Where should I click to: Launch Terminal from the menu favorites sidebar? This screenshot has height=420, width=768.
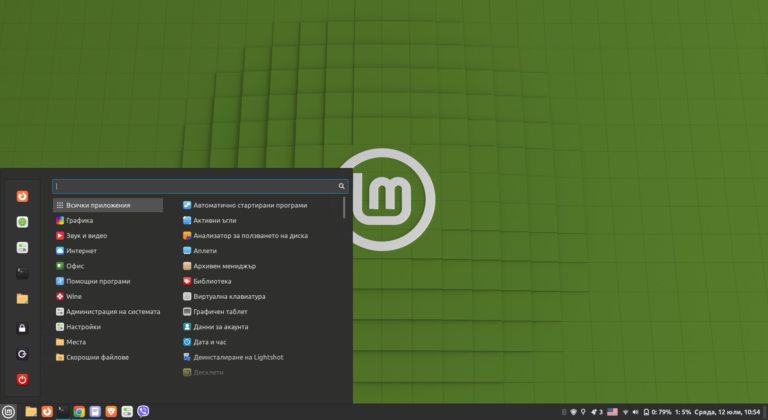(x=22, y=273)
